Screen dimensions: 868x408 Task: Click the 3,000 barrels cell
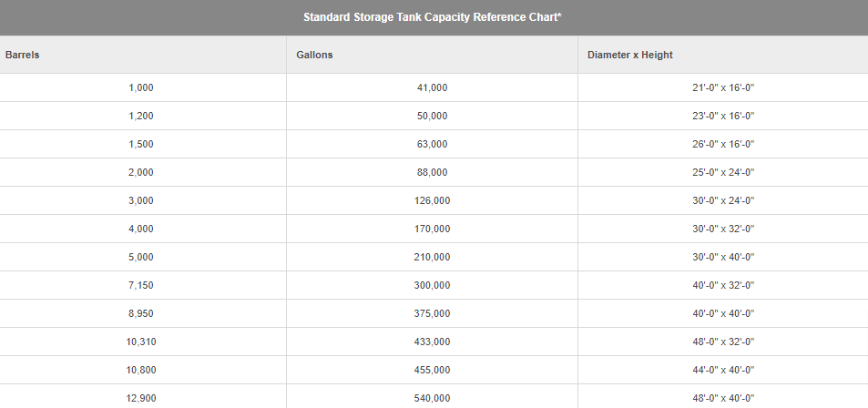(142, 200)
